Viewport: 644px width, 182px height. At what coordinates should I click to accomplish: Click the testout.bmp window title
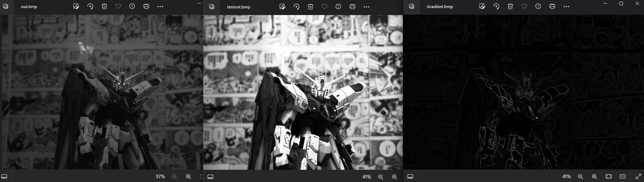tap(239, 7)
